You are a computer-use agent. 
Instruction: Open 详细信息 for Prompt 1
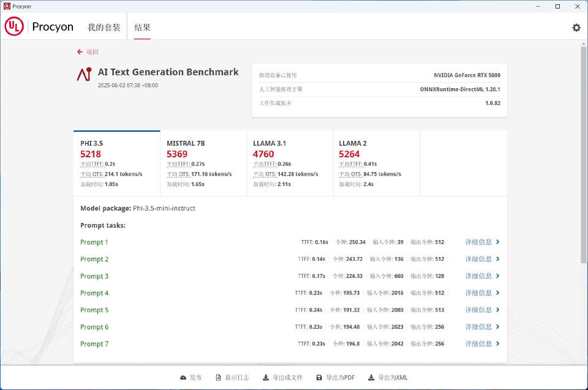click(478, 242)
